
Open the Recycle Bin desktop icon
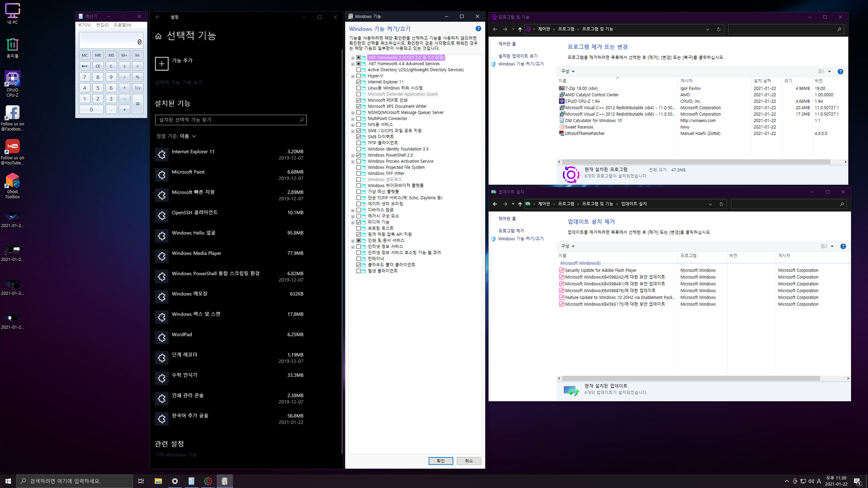[x=13, y=48]
